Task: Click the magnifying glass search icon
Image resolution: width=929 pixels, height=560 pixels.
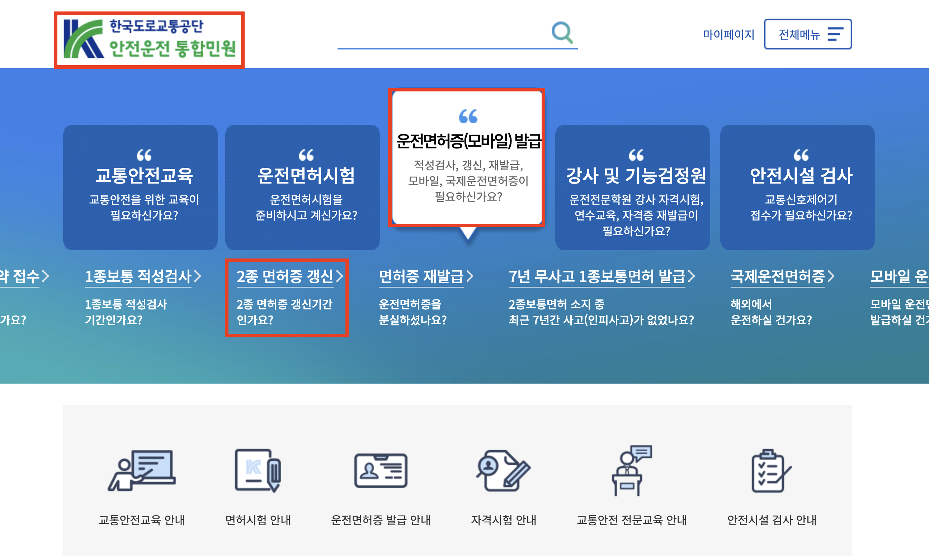Action: point(562,33)
